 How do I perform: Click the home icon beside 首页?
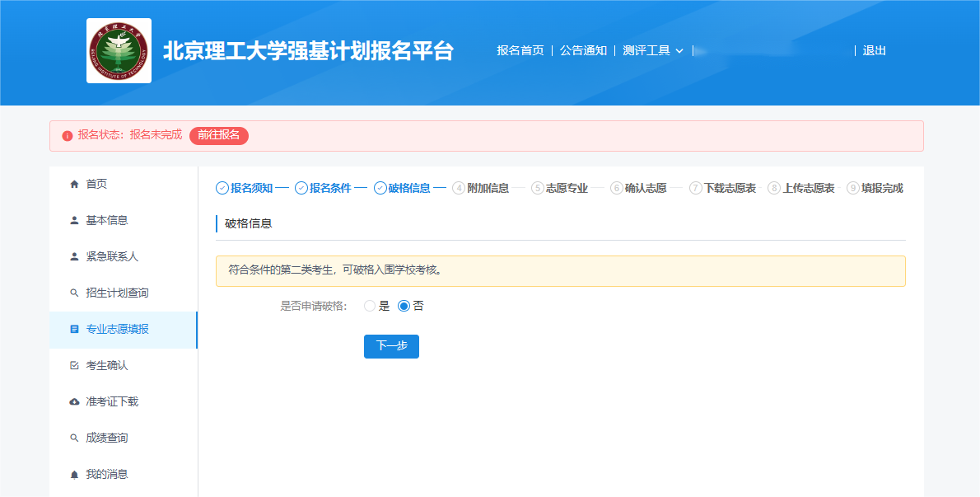(74, 185)
